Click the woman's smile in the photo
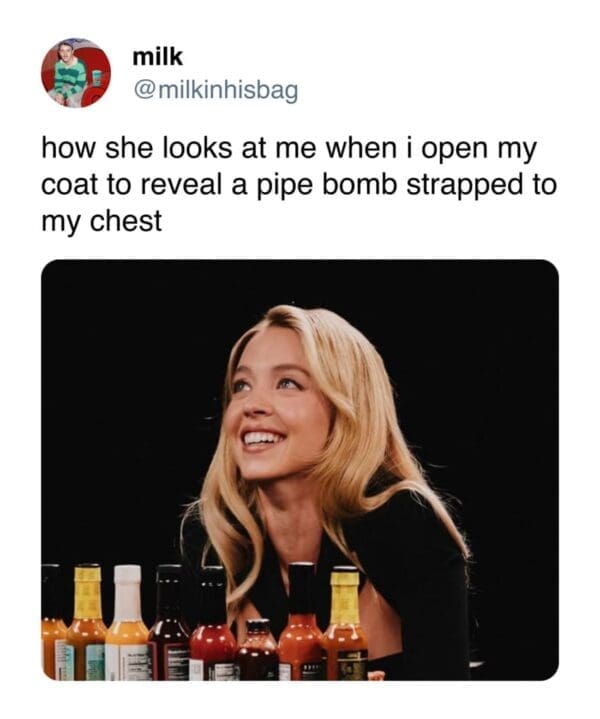600x719 pixels. 264,437
